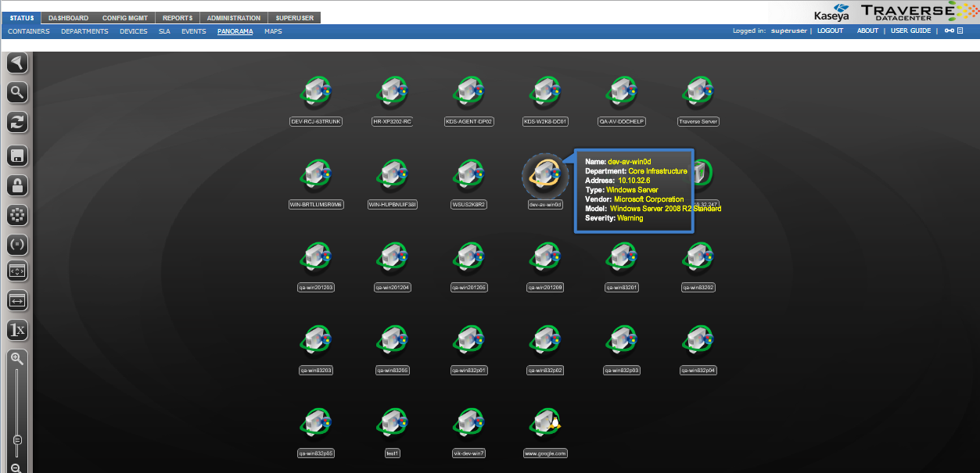Reset zoom with the 1x icon

[x=17, y=329]
